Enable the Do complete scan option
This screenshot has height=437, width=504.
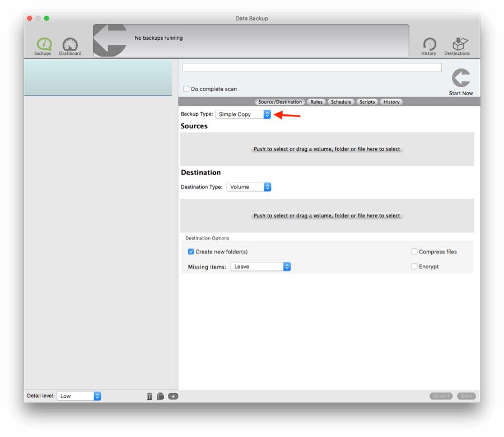pyautogui.click(x=185, y=88)
